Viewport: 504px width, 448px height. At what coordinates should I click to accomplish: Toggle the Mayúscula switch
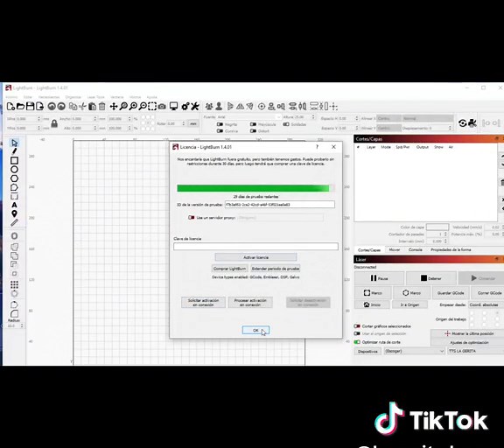point(253,124)
